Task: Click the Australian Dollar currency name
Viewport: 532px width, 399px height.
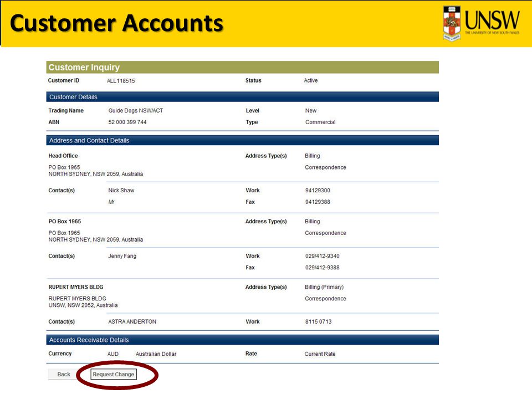Action: tap(156, 354)
